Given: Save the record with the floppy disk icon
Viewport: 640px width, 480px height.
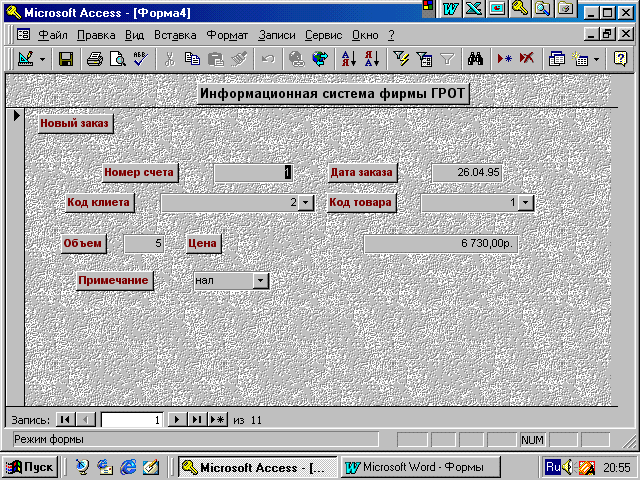Looking at the screenshot, I should 66,59.
